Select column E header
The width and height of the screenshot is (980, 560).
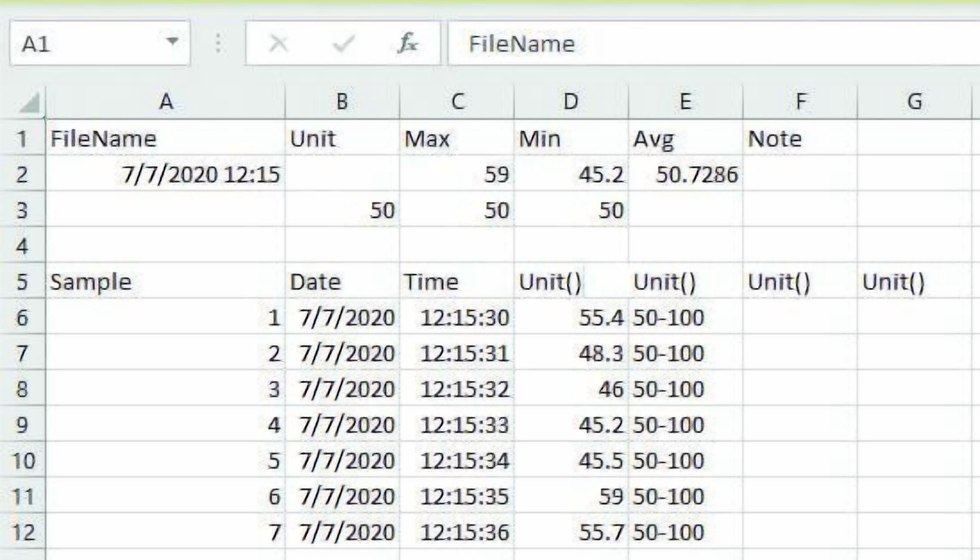coord(685,102)
